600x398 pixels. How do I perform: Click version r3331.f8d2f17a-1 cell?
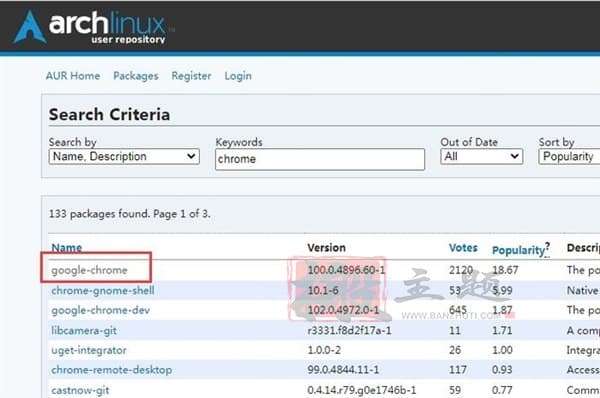(349, 330)
